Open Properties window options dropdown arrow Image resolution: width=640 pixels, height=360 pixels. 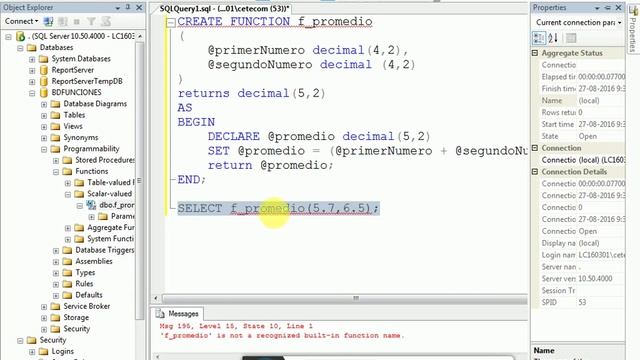tap(597, 8)
